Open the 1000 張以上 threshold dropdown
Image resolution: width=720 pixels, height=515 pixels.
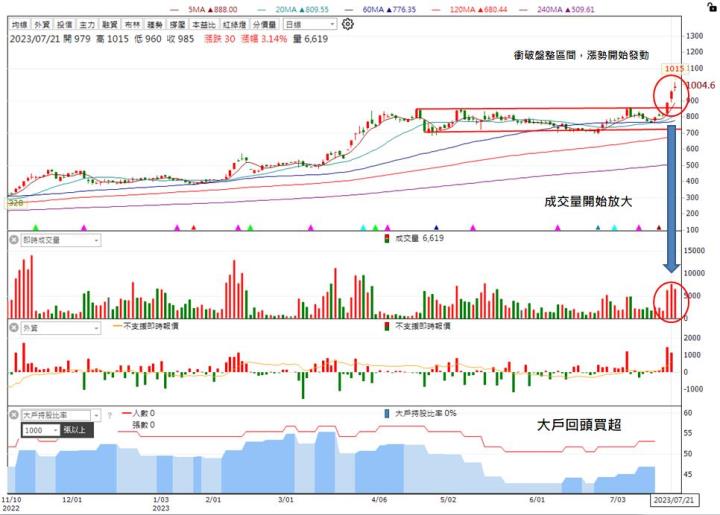[x=53, y=429]
